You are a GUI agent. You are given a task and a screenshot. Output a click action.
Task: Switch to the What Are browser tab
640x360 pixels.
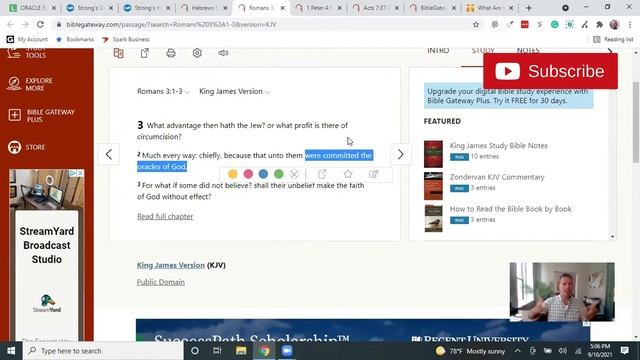coord(491,8)
